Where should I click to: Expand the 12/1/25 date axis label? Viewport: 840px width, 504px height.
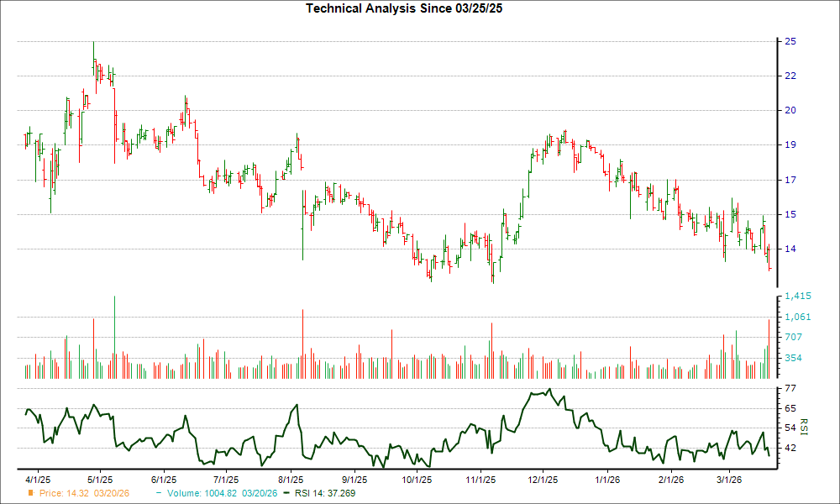click(x=543, y=475)
